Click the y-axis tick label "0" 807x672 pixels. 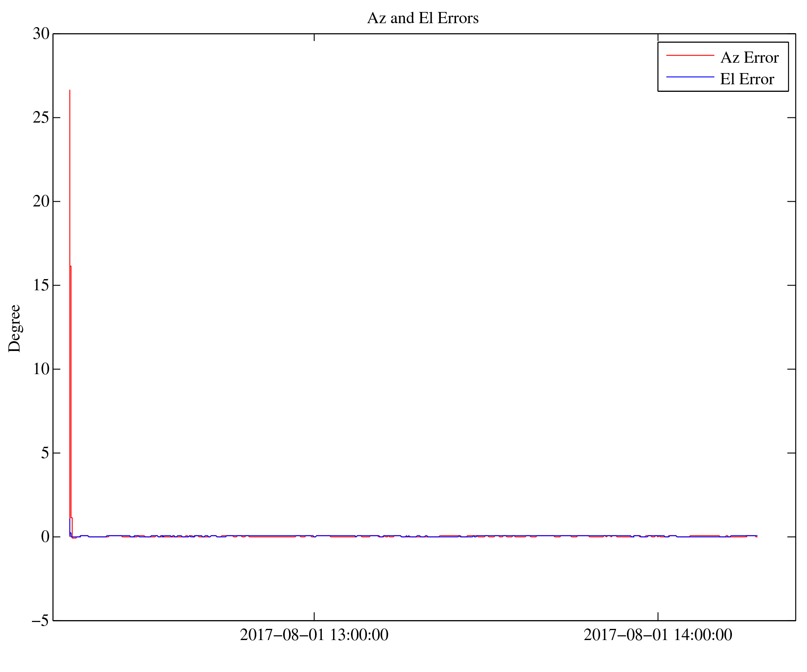click(x=46, y=537)
